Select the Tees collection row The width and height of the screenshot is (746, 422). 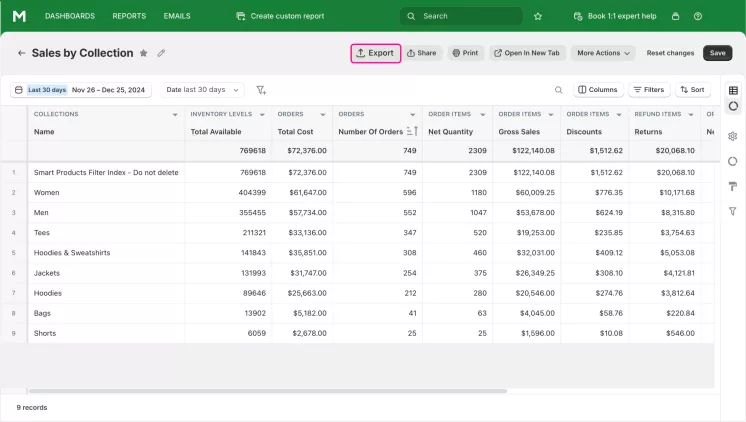[357, 233]
